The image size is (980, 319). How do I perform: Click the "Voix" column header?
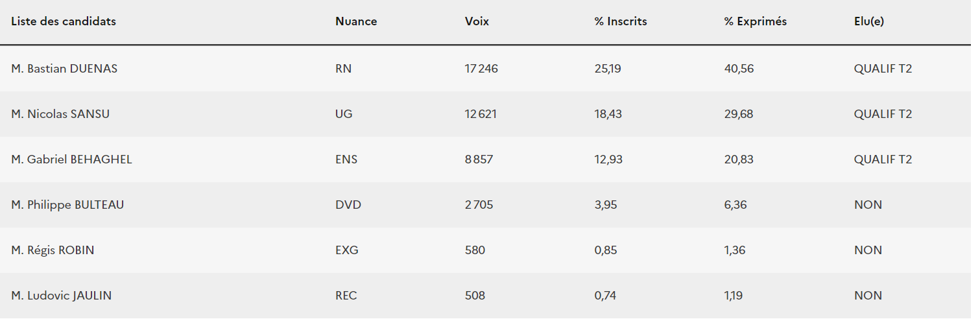point(477,21)
